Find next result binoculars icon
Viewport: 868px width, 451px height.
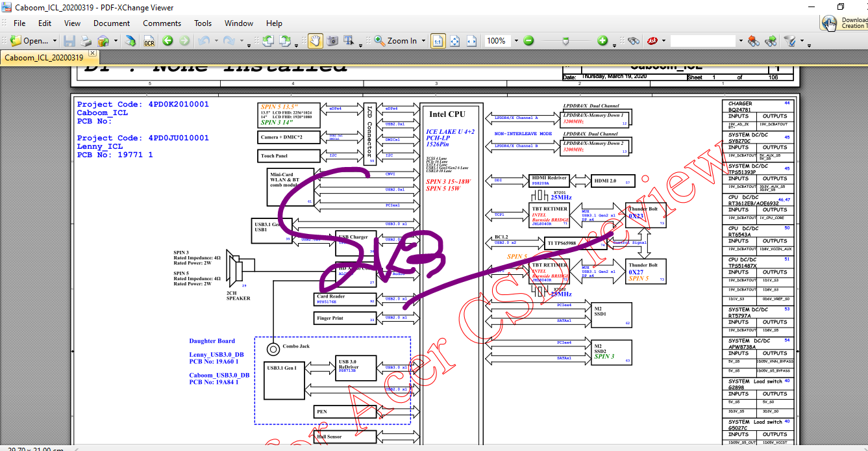771,41
